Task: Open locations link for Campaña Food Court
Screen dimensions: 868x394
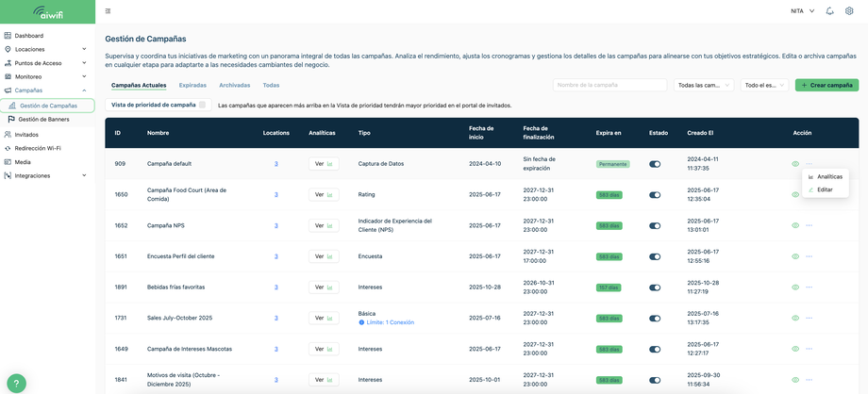Action: tap(276, 195)
